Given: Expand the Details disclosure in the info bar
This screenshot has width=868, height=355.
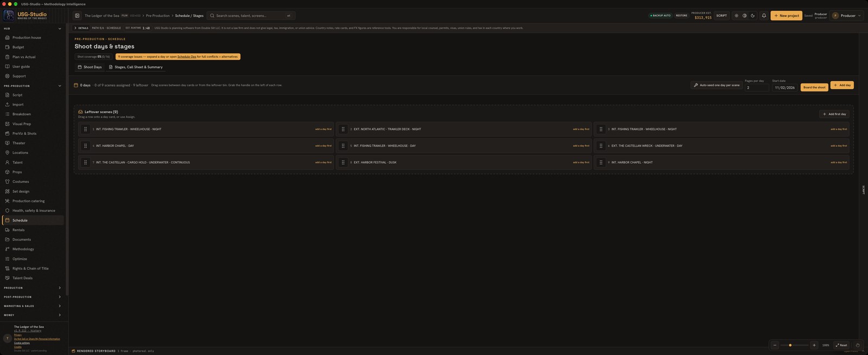Looking at the screenshot, I should tap(81, 28).
